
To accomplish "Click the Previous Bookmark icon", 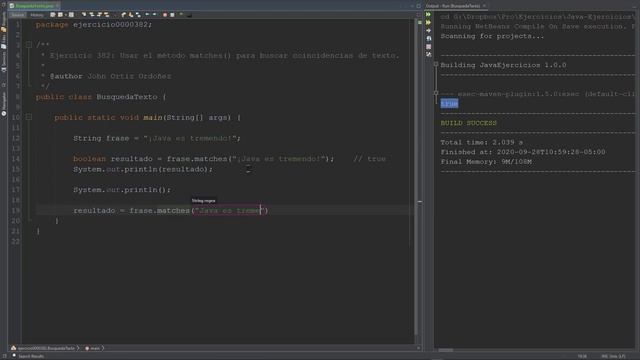I will pos(124,15).
